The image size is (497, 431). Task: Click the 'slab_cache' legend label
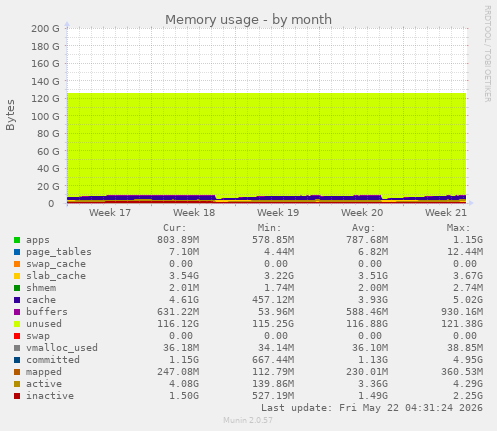pos(56,276)
